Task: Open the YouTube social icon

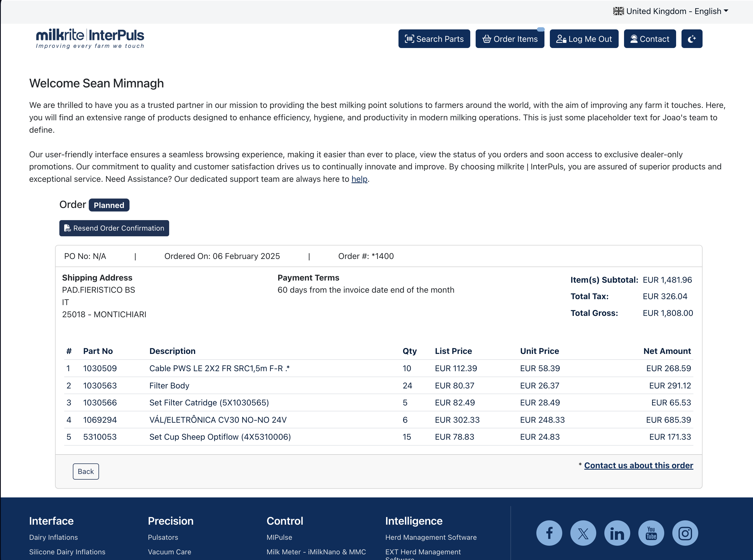Action: pyautogui.click(x=651, y=533)
